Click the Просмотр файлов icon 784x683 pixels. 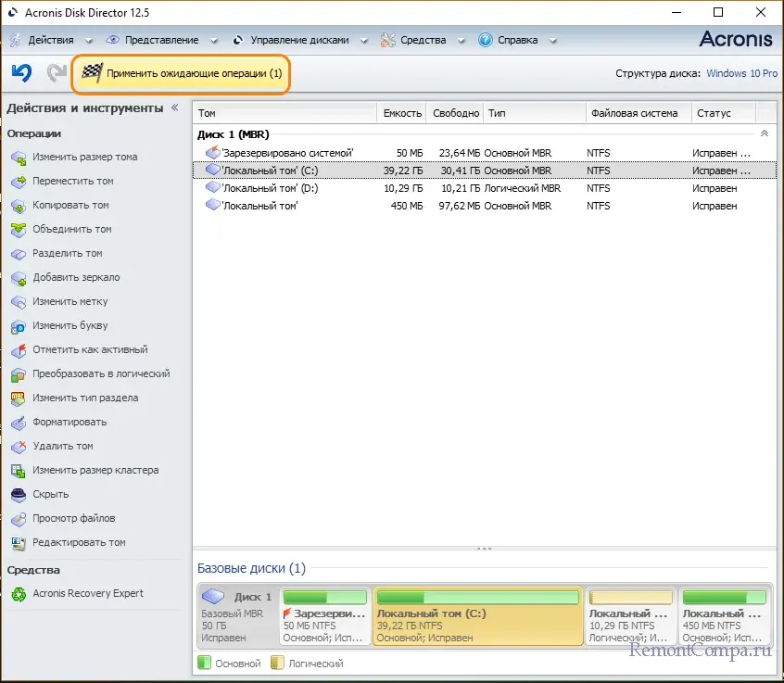[19, 519]
